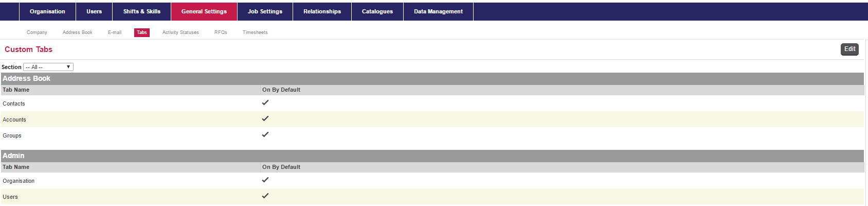
Task: Open the Address Book sub-tab
Action: pyautogui.click(x=78, y=32)
